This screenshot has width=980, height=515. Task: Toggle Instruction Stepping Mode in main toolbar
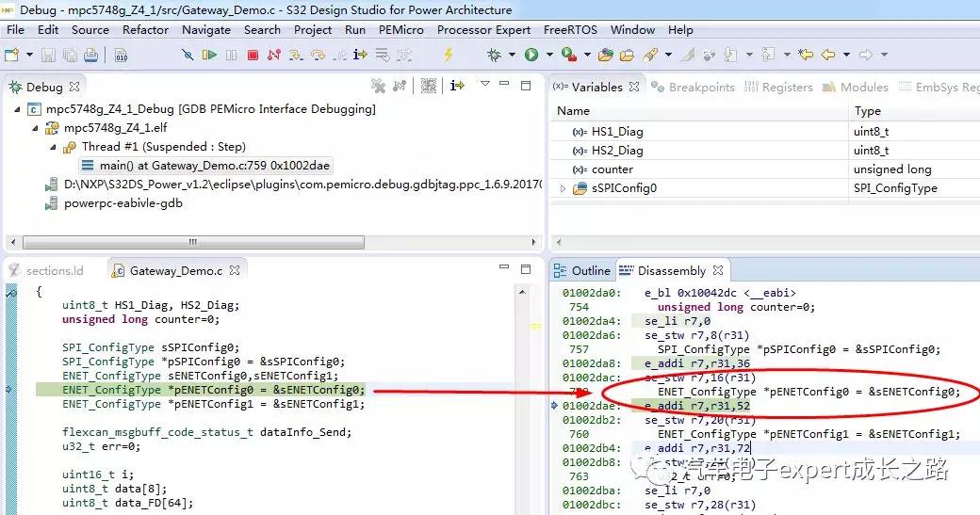pyautogui.click(x=359, y=56)
